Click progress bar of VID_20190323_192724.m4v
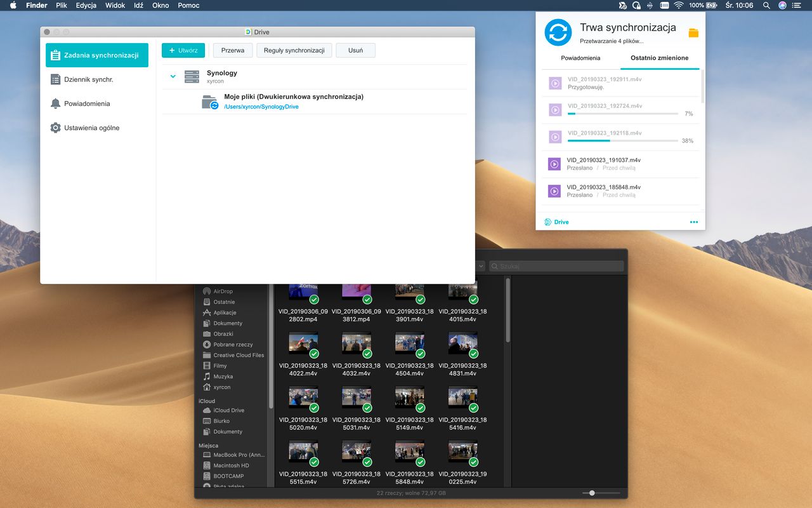Image resolution: width=812 pixels, height=508 pixels. [x=622, y=114]
